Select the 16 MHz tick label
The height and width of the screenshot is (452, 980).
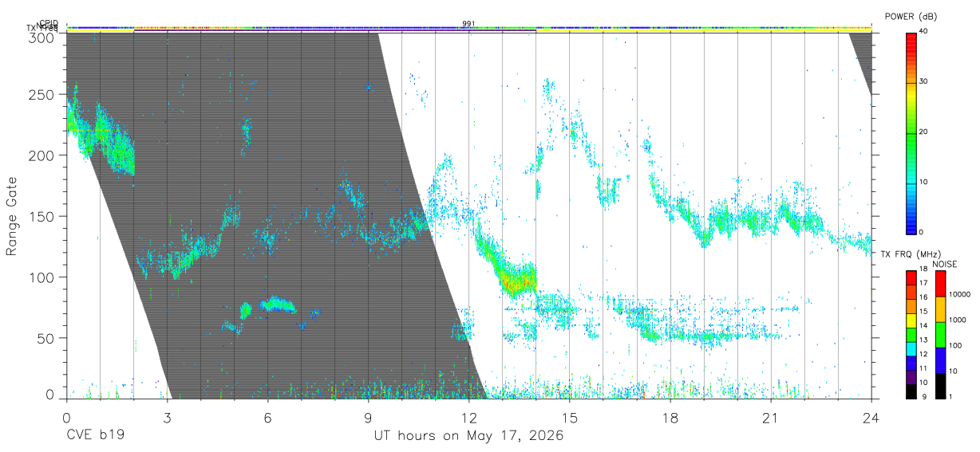(924, 297)
